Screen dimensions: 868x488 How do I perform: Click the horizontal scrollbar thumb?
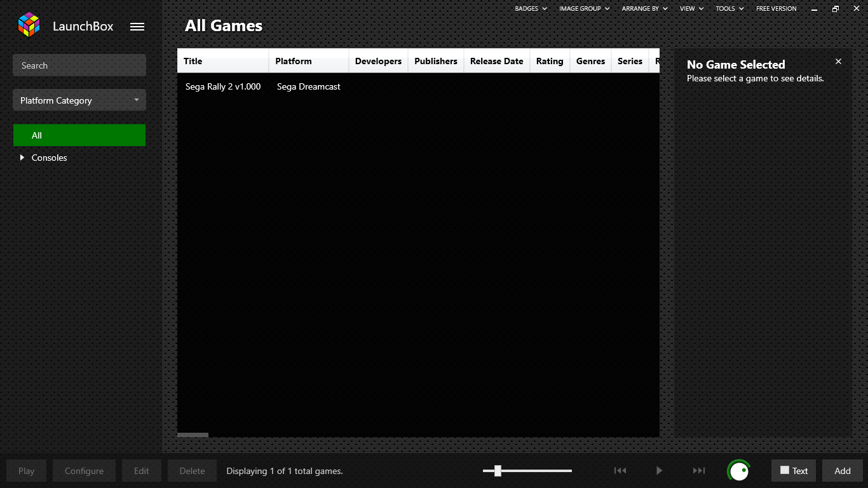coord(193,435)
